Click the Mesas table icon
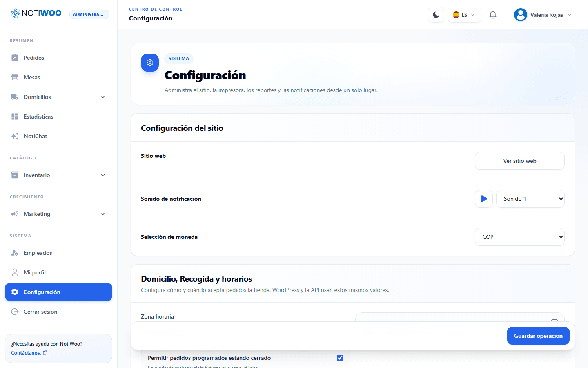The height and width of the screenshot is (368, 588). [15, 77]
